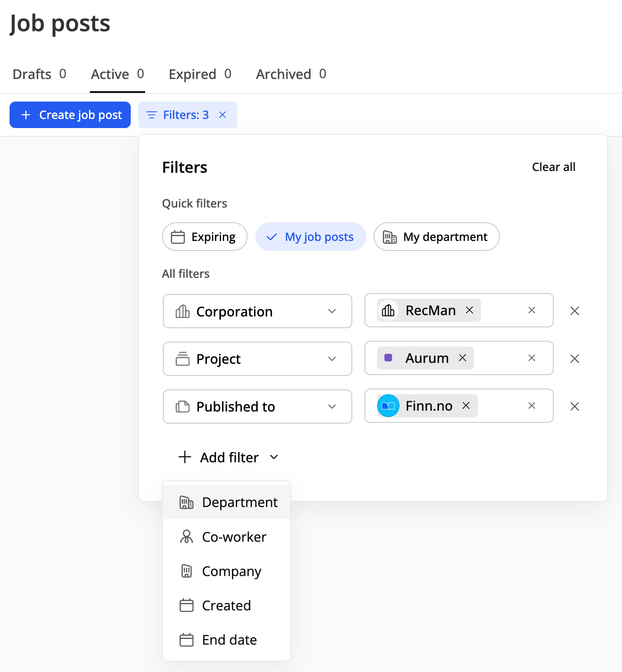This screenshot has height=672, width=622.
Task: Click the Create job post button
Action: coord(70,115)
